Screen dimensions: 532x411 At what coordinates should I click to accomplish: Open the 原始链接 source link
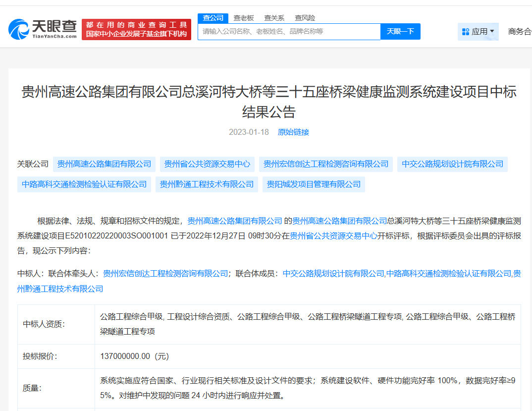pos(293,132)
